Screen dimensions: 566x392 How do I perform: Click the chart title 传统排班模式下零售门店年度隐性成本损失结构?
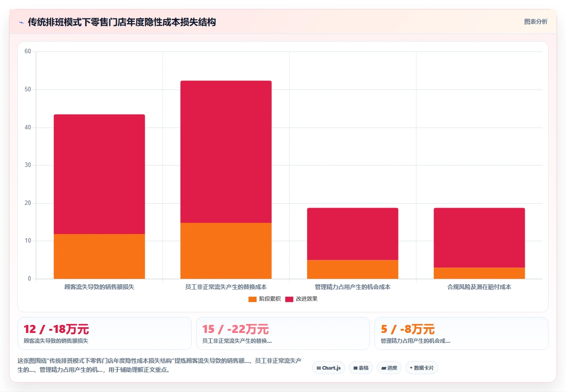point(122,22)
